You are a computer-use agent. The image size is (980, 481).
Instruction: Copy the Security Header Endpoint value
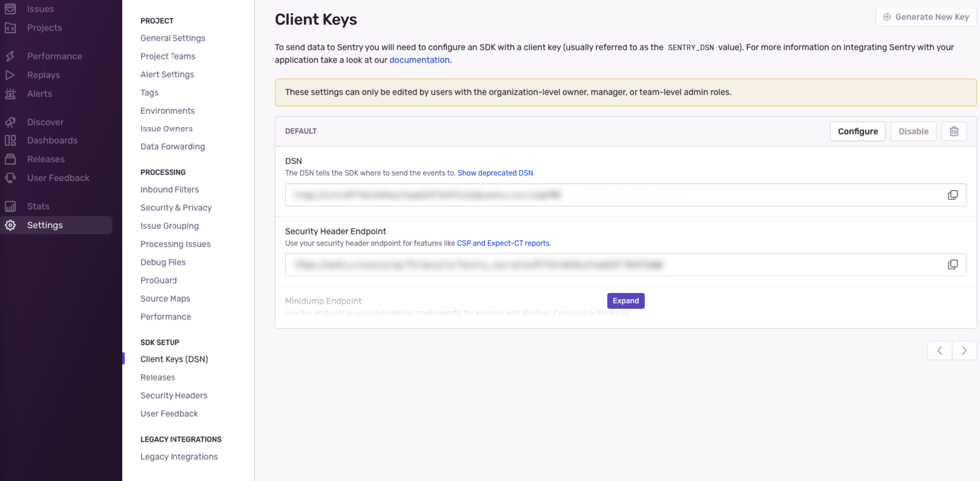(952, 264)
